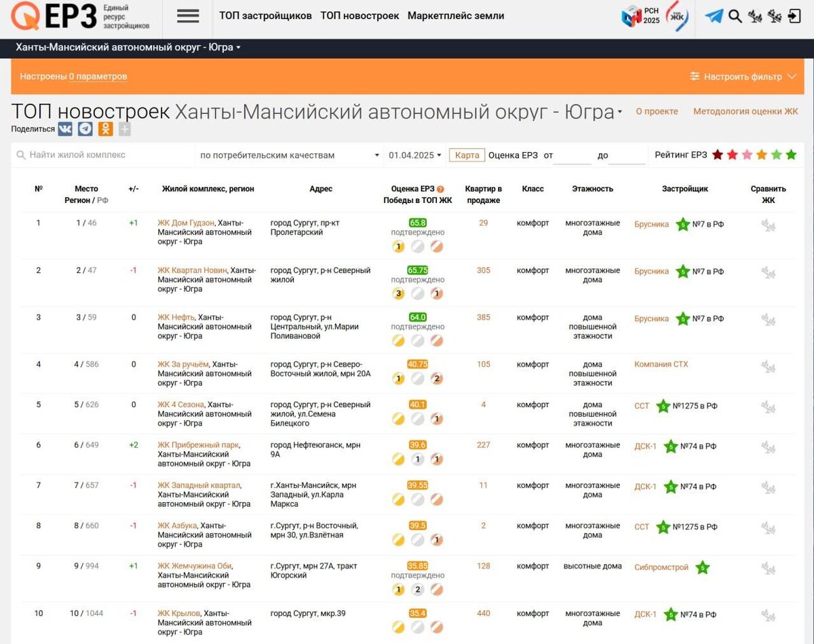This screenshot has width=814, height=644.
Task: Add ЖК Жемчужина Оби to comparison
Action: (x=768, y=569)
